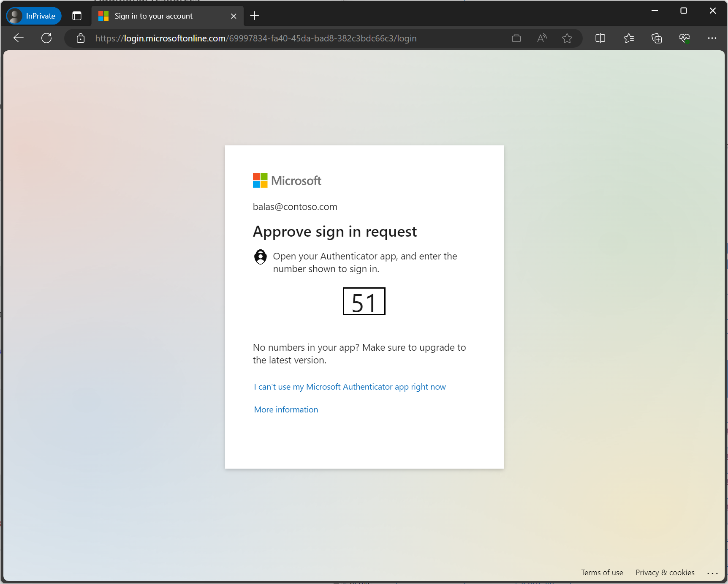Close the Sign in to your account tab
Screen dimensions: 728x584
pyautogui.click(x=234, y=16)
